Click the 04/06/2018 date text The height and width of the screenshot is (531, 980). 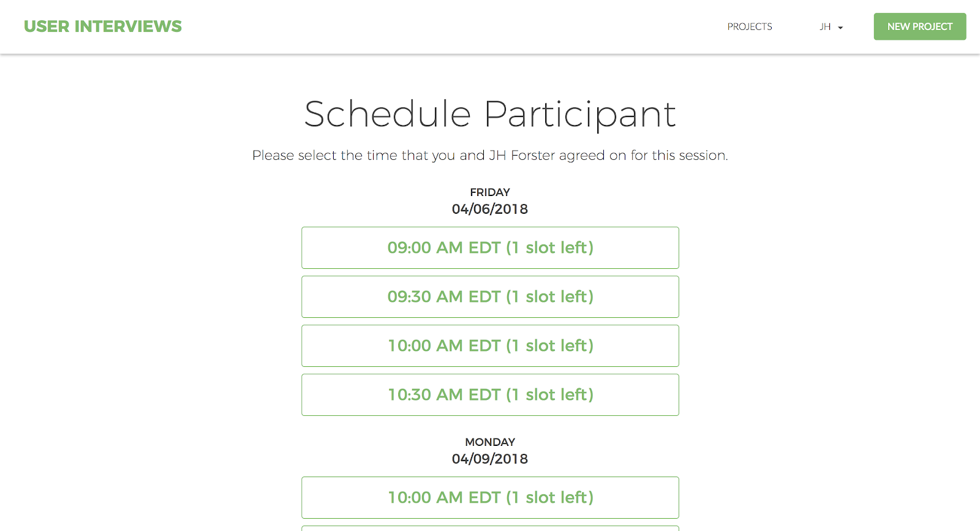coord(490,209)
